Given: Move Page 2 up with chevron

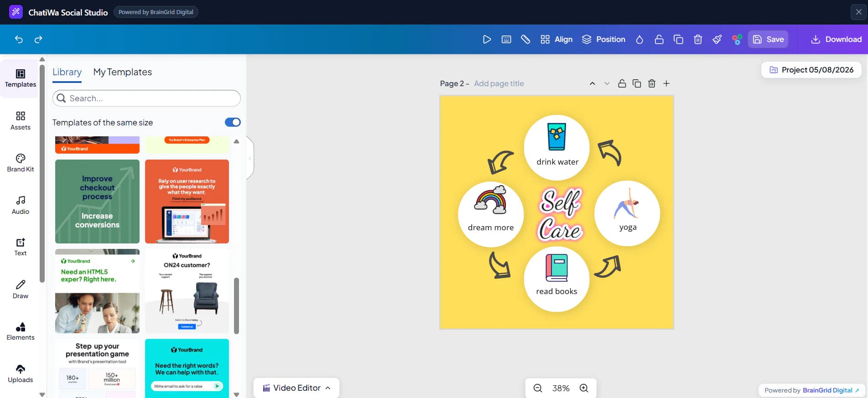Looking at the screenshot, I should click(592, 83).
